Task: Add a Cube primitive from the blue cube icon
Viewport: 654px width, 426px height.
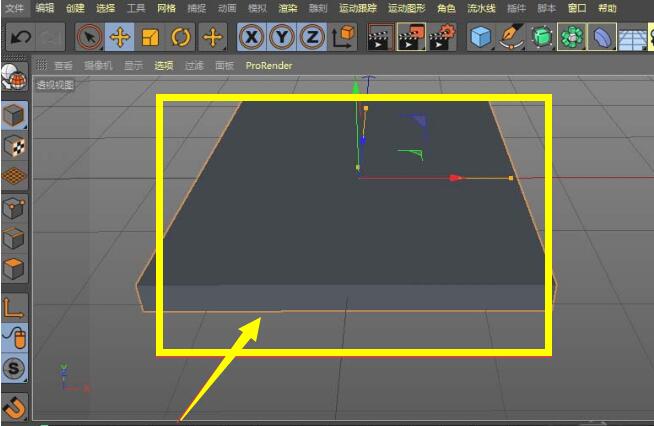Action: coord(480,37)
